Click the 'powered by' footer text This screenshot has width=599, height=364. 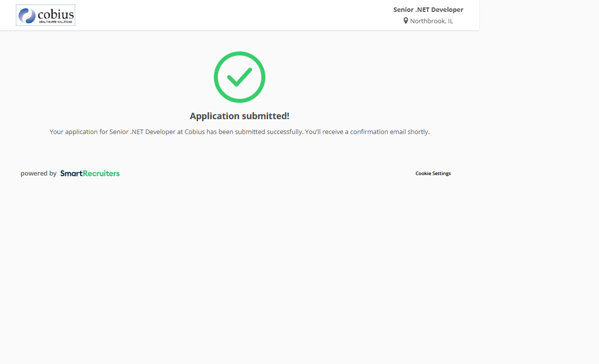click(39, 174)
